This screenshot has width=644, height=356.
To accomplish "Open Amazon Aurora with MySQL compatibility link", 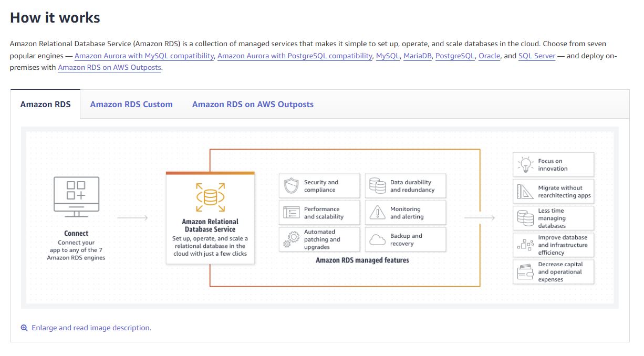I will point(144,56).
